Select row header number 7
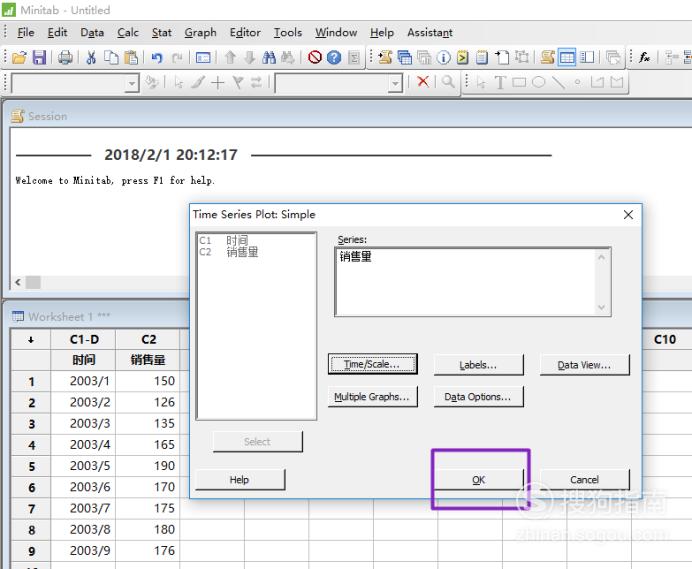 click(x=31, y=509)
